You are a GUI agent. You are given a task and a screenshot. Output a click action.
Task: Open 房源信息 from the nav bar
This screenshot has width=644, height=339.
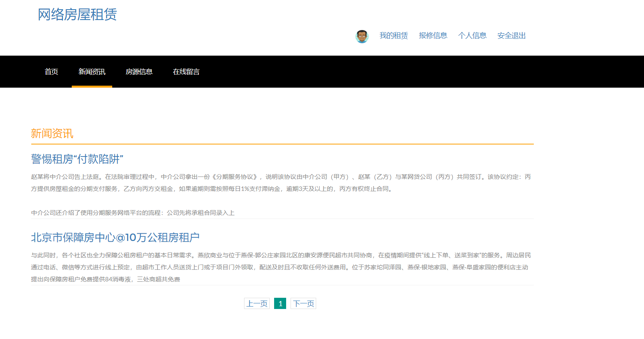(x=139, y=72)
